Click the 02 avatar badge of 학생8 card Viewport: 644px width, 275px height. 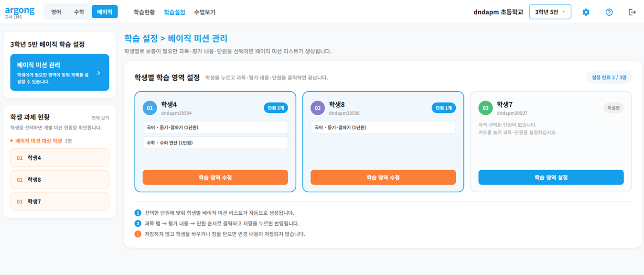click(x=317, y=108)
